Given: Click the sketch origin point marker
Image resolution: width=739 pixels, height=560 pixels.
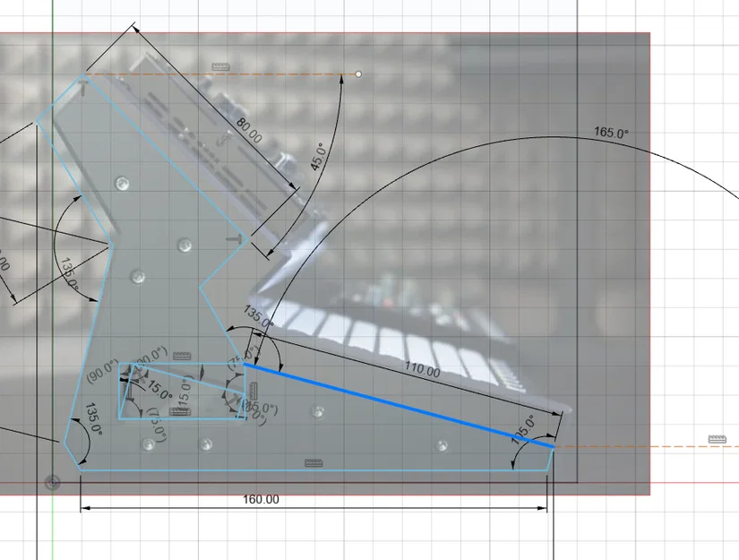Looking at the screenshot, I should tap(52, 482).
